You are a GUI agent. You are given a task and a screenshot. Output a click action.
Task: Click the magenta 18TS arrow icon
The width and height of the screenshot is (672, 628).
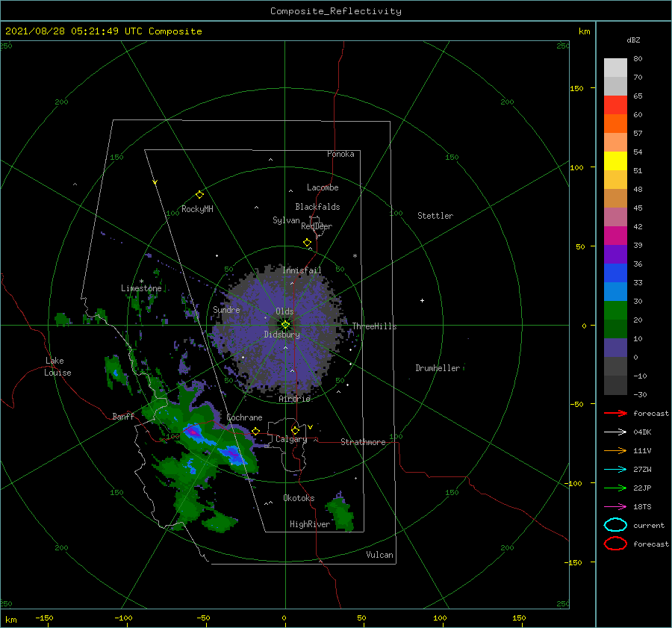(x=615, y=507)
